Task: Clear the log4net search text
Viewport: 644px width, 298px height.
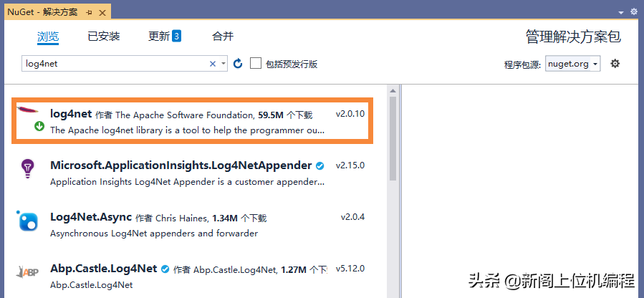Action: 213,64
